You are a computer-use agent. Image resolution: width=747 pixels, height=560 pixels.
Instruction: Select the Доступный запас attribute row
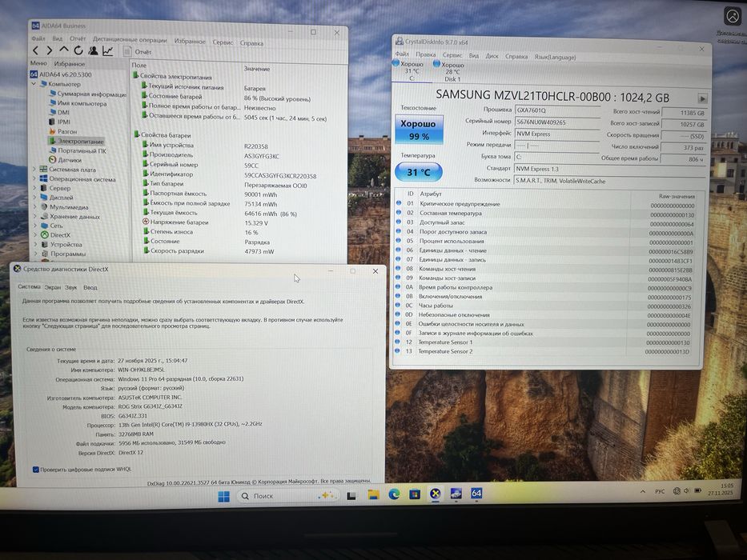[x=545, y=222]
